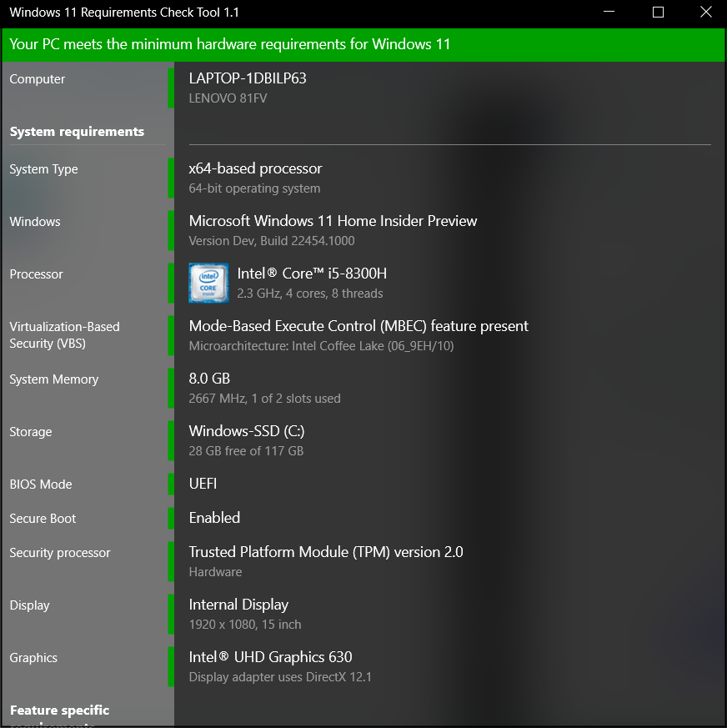Select the 'Display' row label
727x728 pixels.
(x=29, y=605)
